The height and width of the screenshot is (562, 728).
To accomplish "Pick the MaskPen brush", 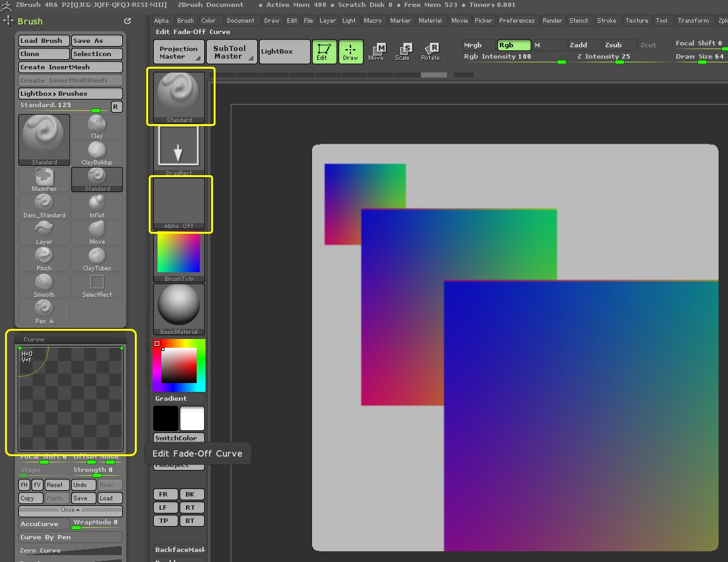I will click(44, 180).
